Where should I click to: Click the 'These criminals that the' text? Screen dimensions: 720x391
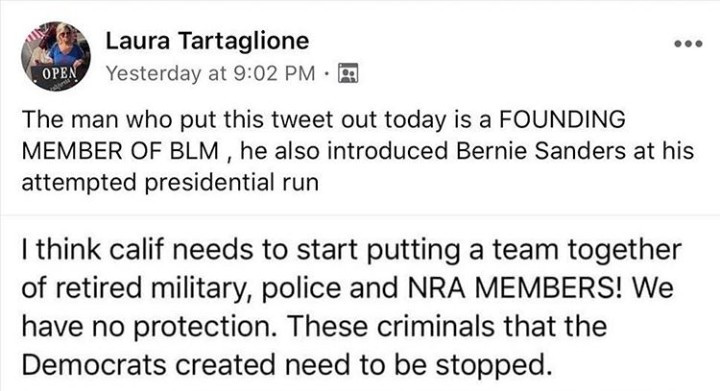pos(448,326)
